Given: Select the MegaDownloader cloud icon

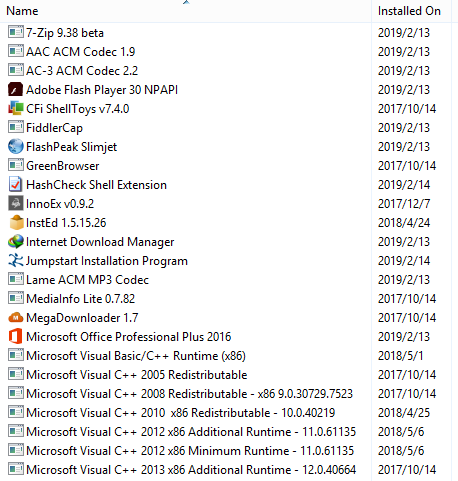Looking at the screenshot, I should tap(15, 317).
